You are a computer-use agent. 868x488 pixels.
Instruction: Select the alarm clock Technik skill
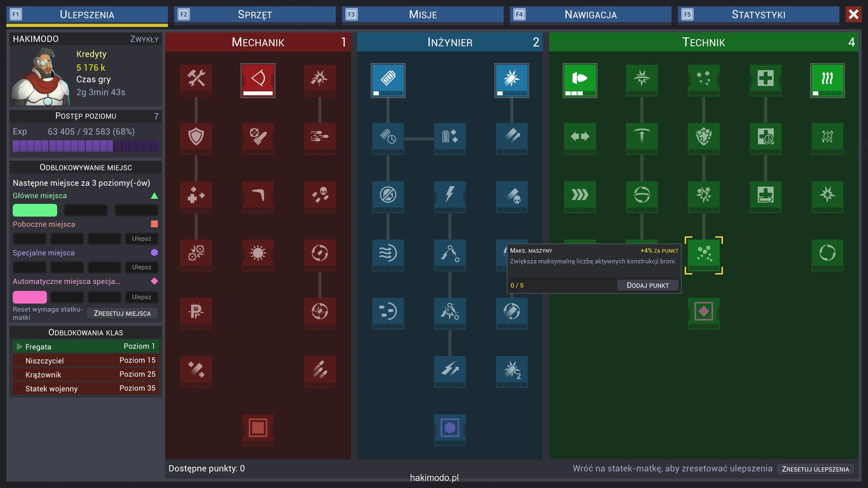(827, 137)
